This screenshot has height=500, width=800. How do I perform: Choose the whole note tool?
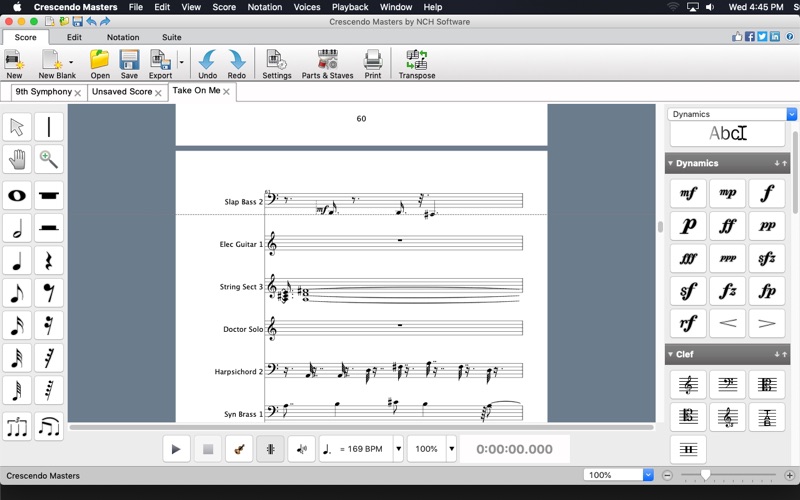tap(17, 195)
